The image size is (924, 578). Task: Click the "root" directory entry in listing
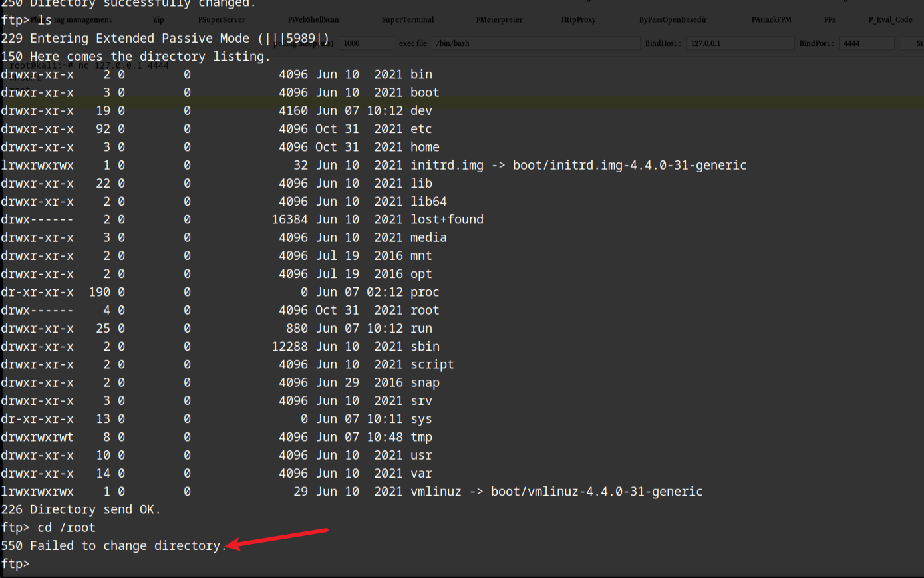424,311
